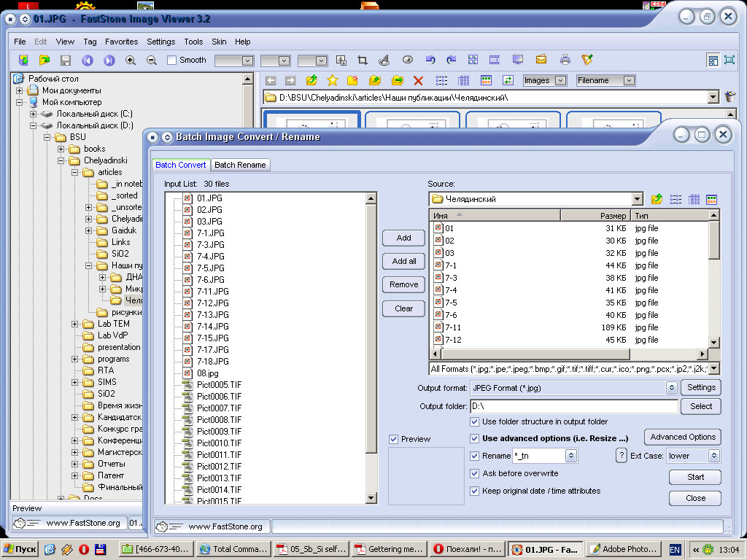Click the Save floppy disk toolbar icon
The height and width of the screenshot is (560, 747).
66,61
